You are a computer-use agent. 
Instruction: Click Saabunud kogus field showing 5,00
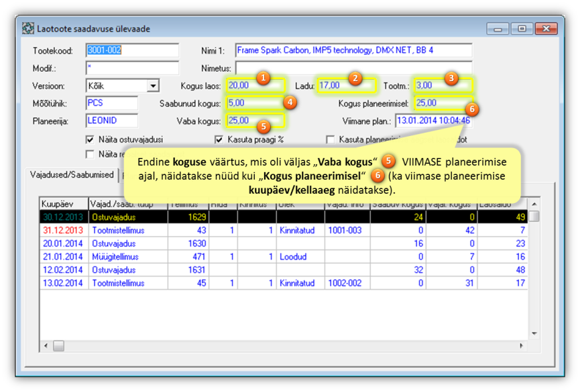click(x=255, y=103)
